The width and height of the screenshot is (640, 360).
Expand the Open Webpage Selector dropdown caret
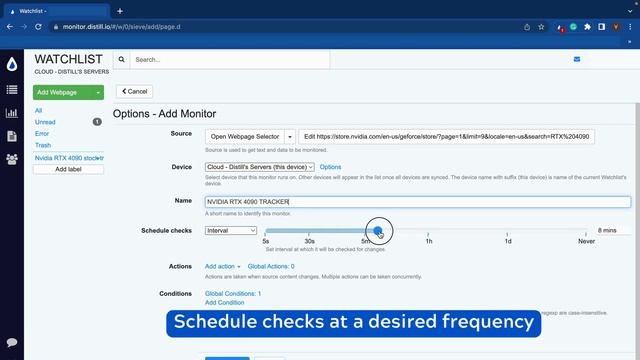290,137
